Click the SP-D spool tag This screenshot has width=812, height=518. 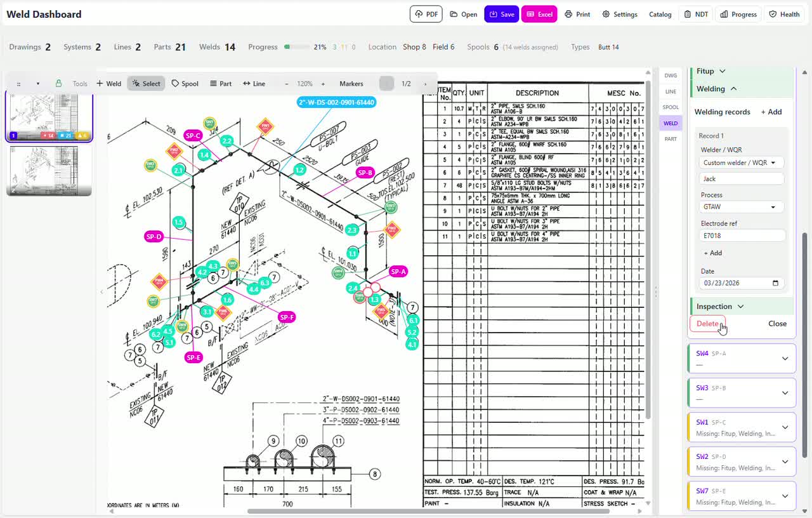point(154,237)
